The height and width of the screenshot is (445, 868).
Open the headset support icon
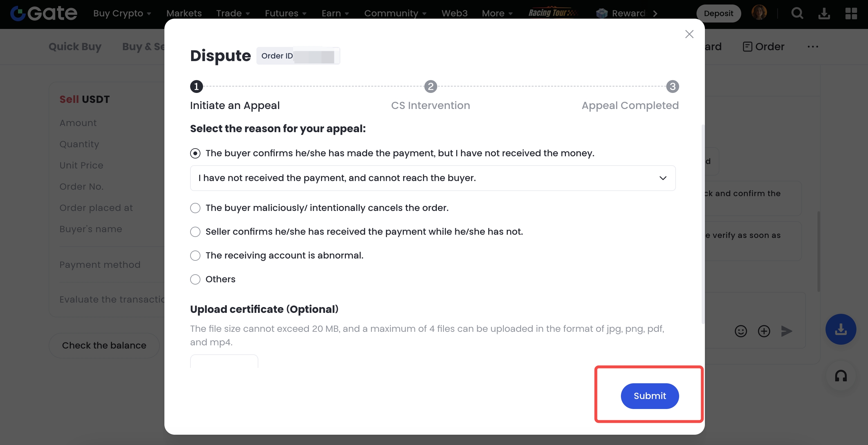tap(841, 376)
